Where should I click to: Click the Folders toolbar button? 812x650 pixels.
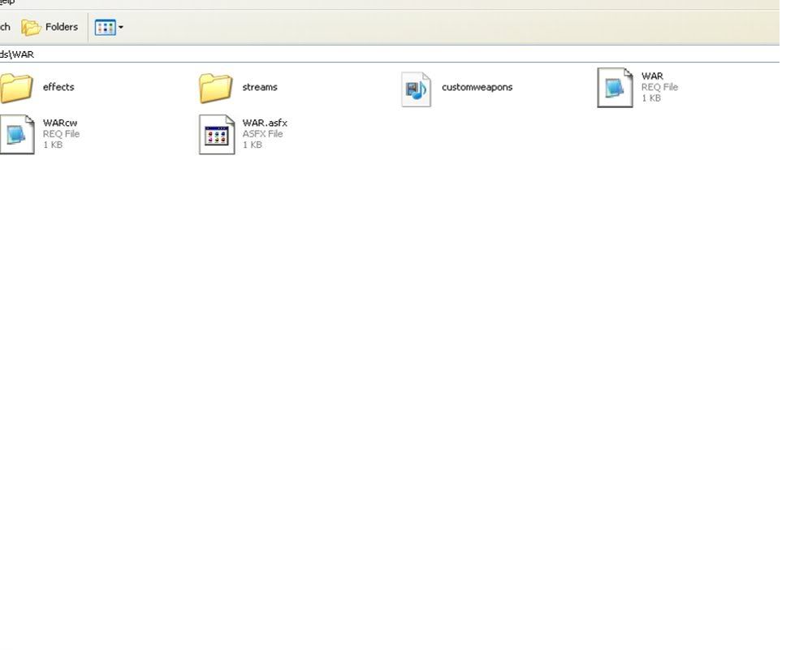[x=50, y=27]
